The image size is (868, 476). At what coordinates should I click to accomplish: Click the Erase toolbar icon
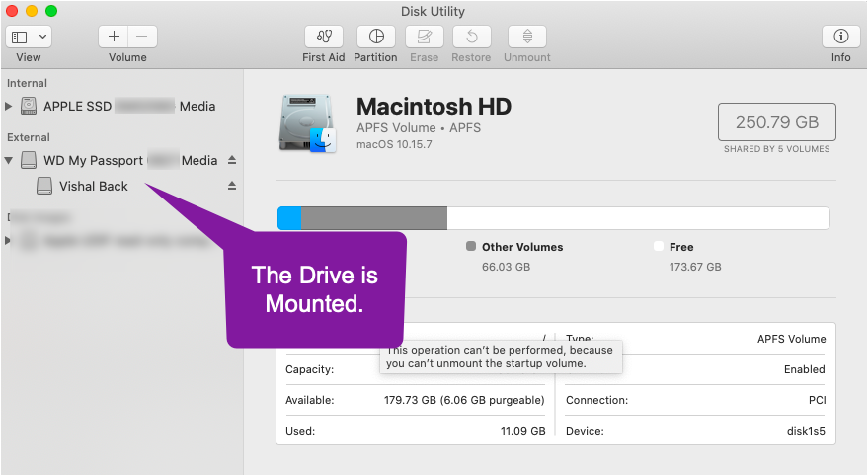(x=424, y=37)
